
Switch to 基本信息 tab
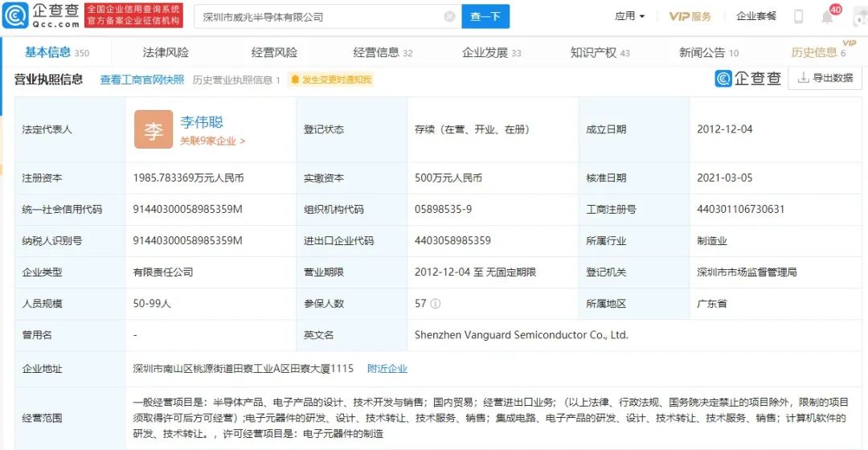point(56,52)
